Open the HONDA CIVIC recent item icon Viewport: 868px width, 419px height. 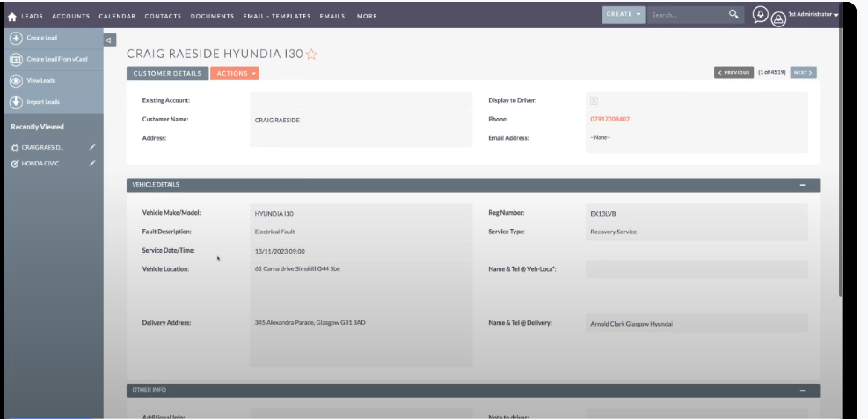pyautogui.click(x=15, y=164)
